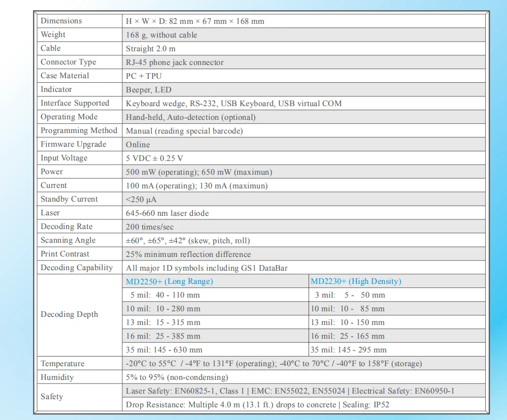Click the 'Programming Method' label

79,131
